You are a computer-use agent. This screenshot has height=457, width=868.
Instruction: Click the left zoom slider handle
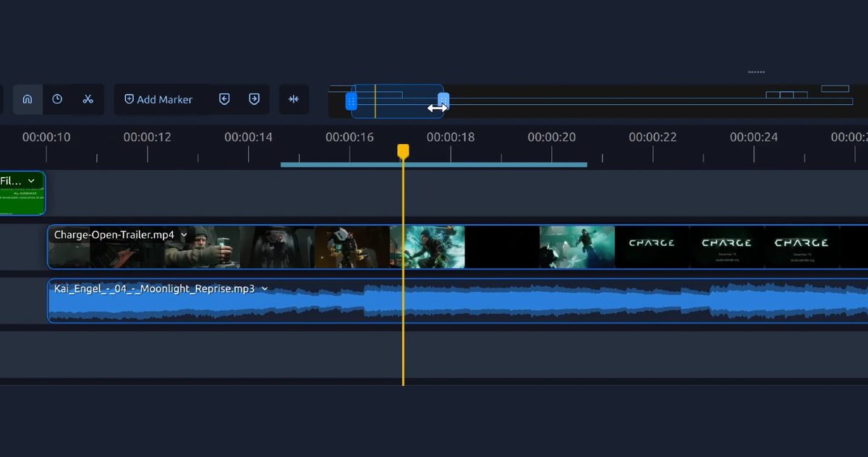352,101
